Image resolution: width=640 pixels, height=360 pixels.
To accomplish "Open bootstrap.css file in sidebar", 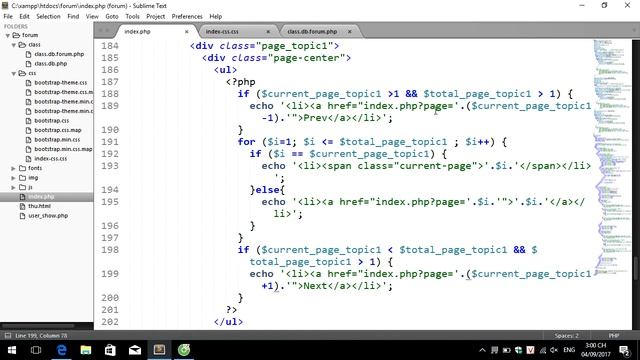I will 52,120.
